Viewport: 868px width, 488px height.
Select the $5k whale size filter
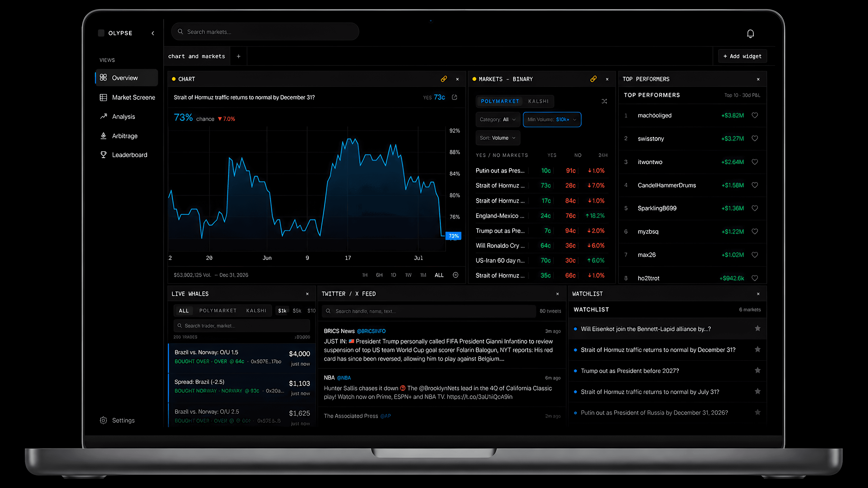pos(297,311)
